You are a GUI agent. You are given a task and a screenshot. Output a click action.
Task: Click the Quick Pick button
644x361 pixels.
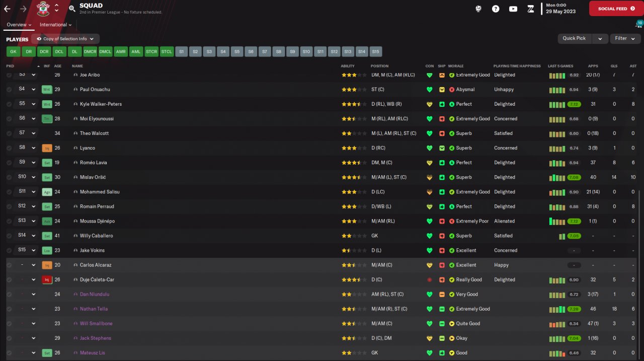[574, 38]
